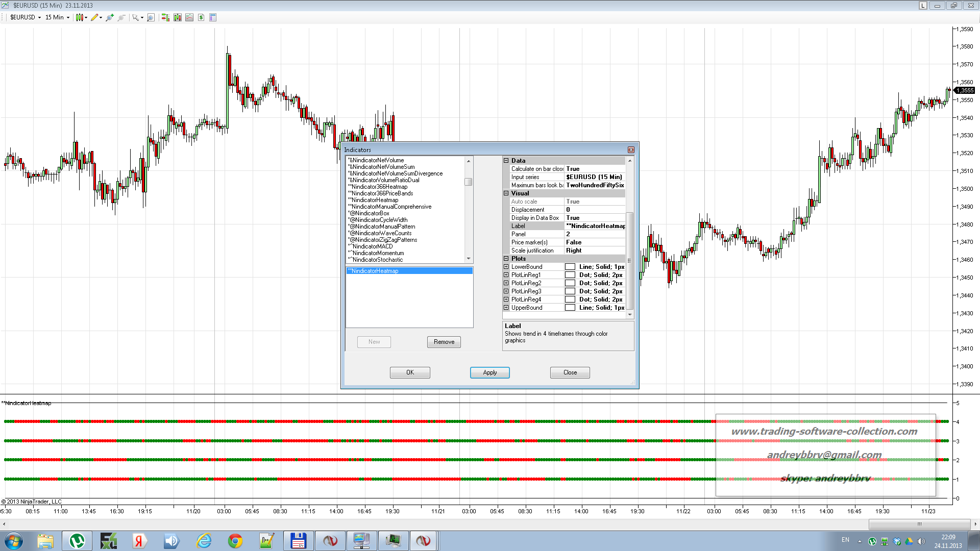The width and height of the screenshot is (980, 551).
Task: Click the Remove button
Action: pos(444,342)
